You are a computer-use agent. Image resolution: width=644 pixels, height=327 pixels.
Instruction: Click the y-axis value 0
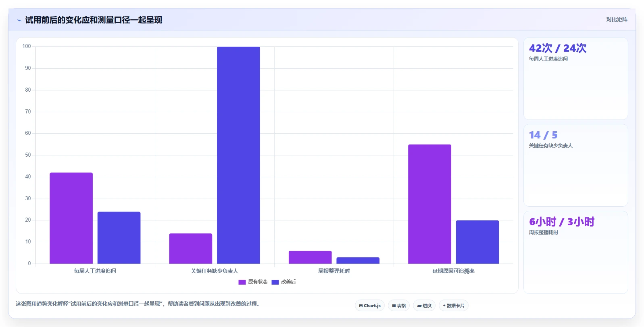coord(29,264)
